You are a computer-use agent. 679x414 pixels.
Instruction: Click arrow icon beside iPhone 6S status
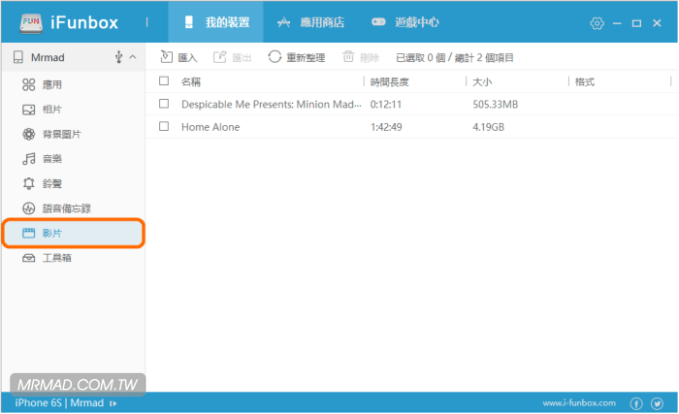pyautogui.click(x=113, y=404)
